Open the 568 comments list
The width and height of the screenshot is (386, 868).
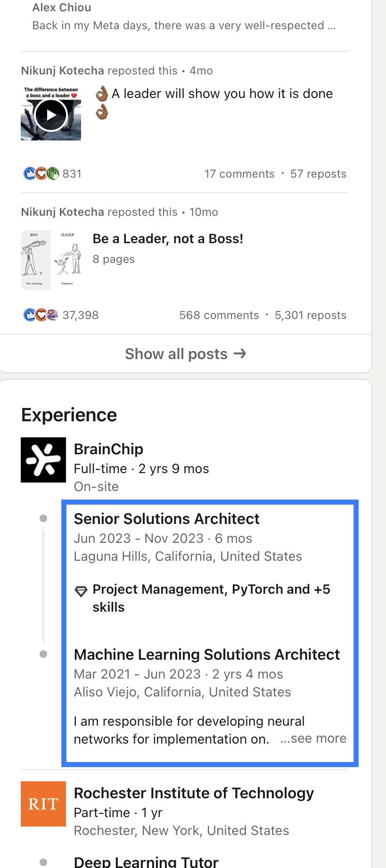219,315
